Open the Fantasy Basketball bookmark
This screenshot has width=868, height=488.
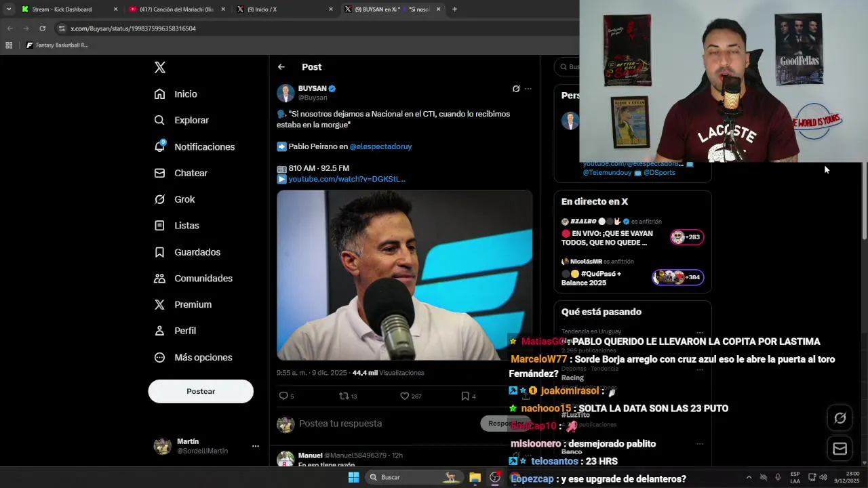57,45
